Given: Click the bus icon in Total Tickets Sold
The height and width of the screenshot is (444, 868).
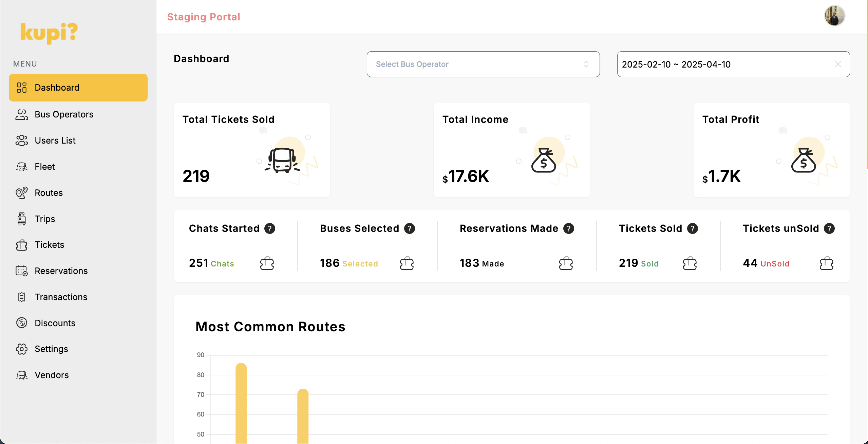Looking at the screenshot, I should (x=282, y=161).
